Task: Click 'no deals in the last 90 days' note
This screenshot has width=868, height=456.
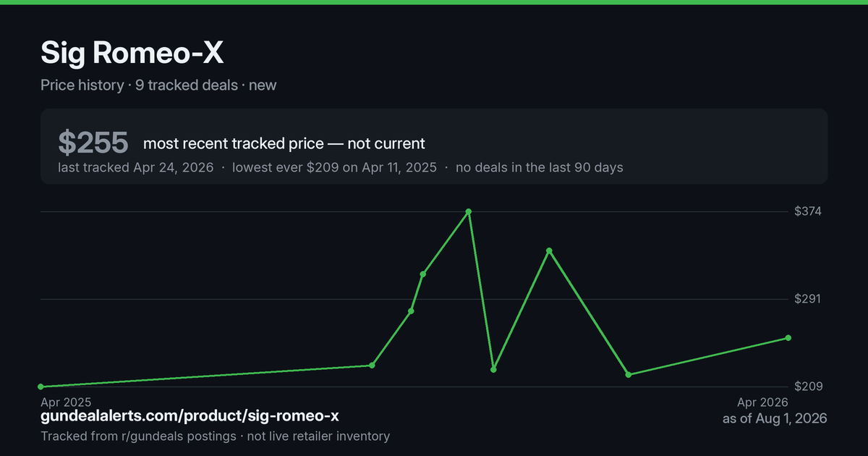Action: click(x=540, y=167)
